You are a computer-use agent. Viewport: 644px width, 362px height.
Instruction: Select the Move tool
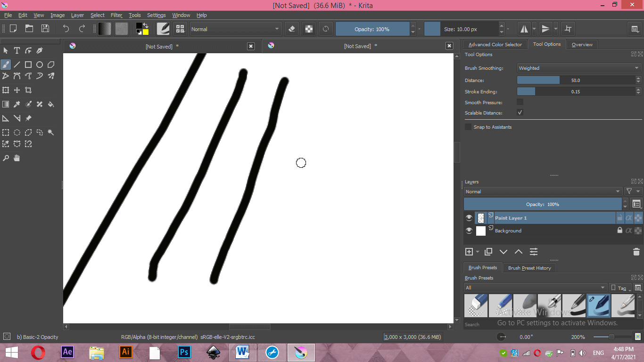coord(17,90)
